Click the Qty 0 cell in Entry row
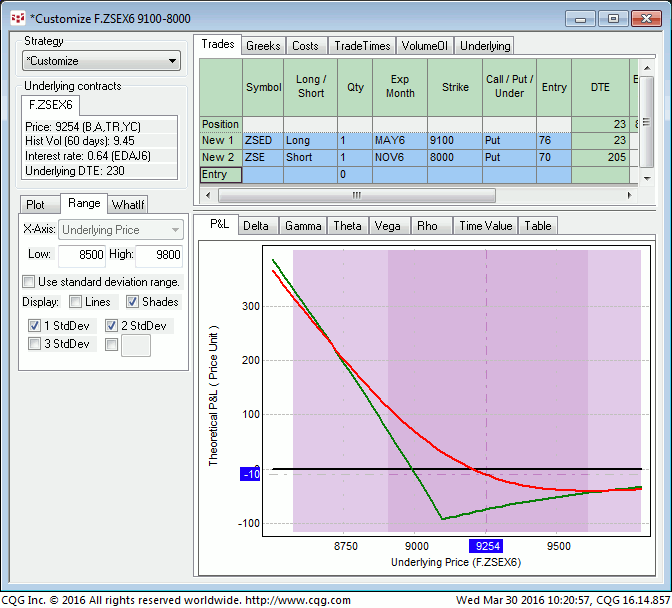This screenshot has height=608, width=672. [x=355, y=175]
